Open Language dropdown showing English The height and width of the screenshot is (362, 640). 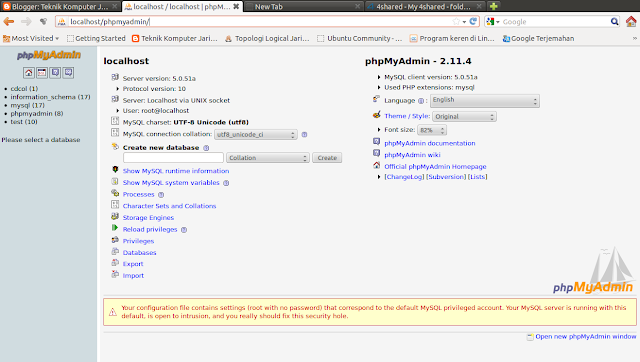484,100
